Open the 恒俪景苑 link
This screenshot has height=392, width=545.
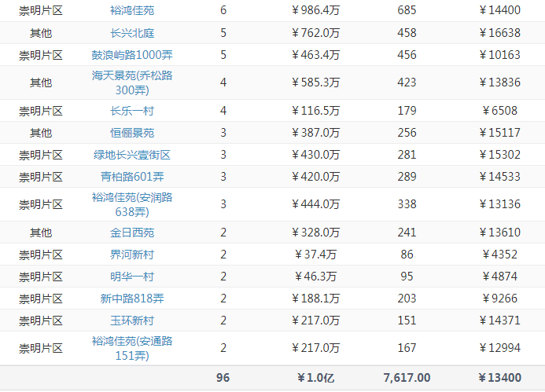pyautogui.click(x=132, y=133)
